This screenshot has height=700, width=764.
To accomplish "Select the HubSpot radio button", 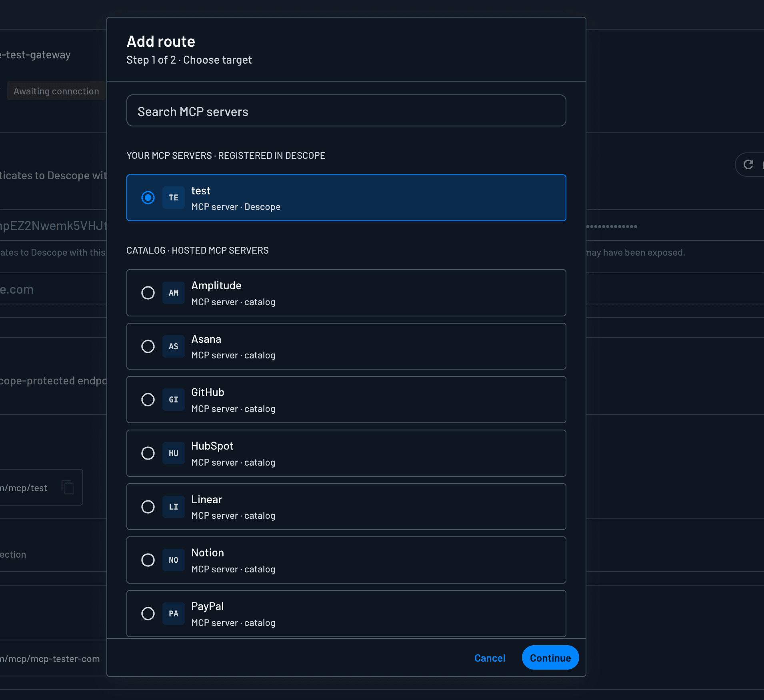I will tap(148, 453).
